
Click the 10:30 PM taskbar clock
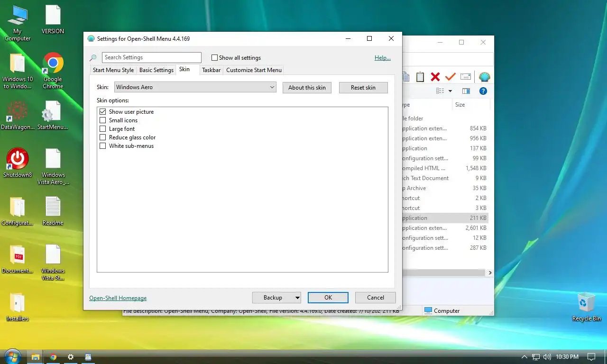pos(567,357)
